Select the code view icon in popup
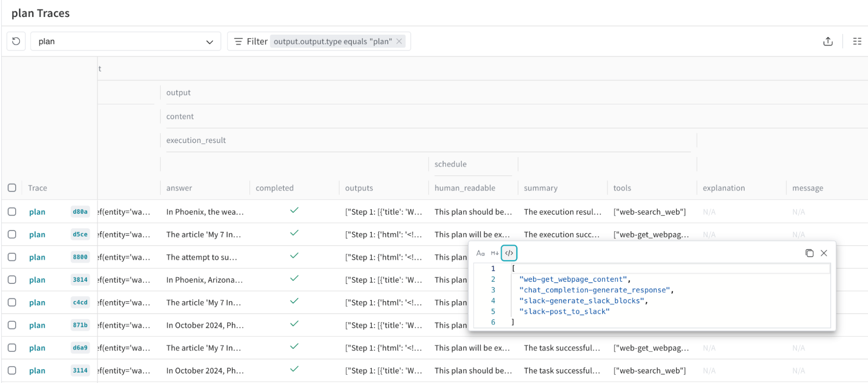Image resolution: width=868 pixels, height=383 pixels. click(x=509, y=253)
